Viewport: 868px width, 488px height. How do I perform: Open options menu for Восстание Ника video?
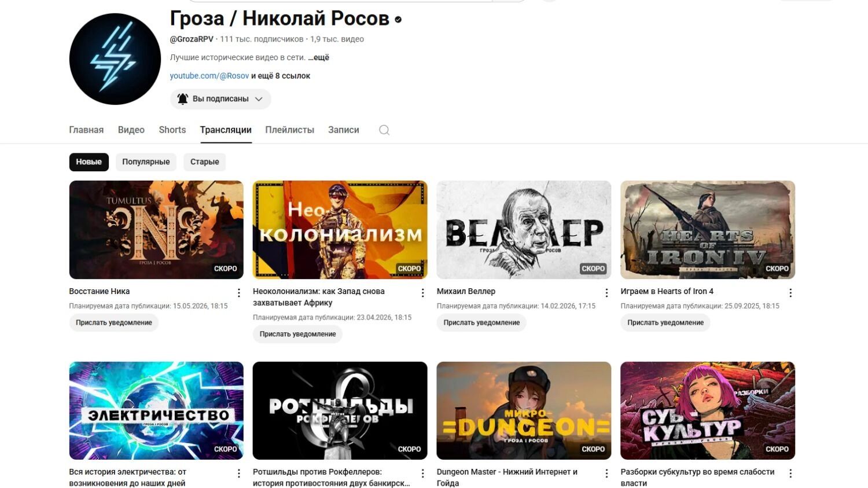(239, 293)
